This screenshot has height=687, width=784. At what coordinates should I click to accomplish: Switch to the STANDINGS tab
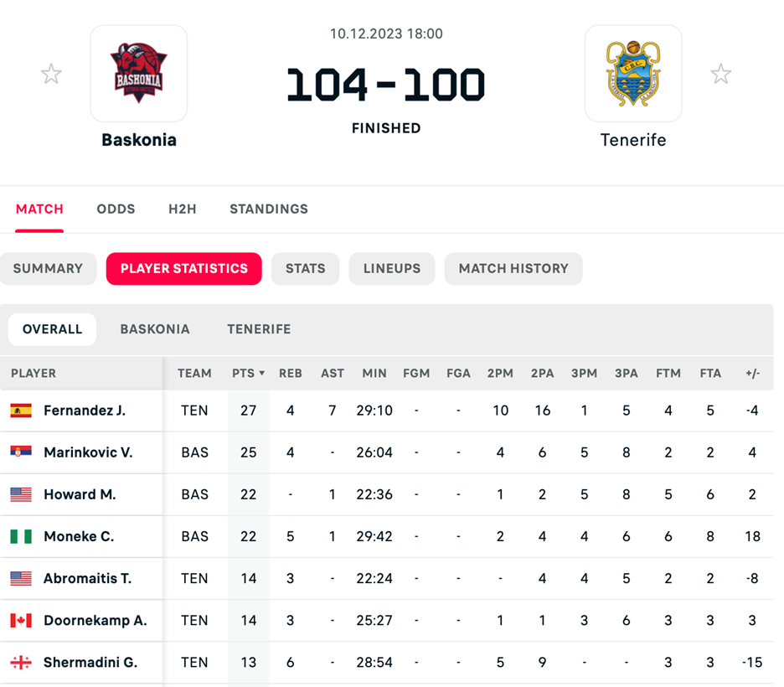[x=269, y=209]
